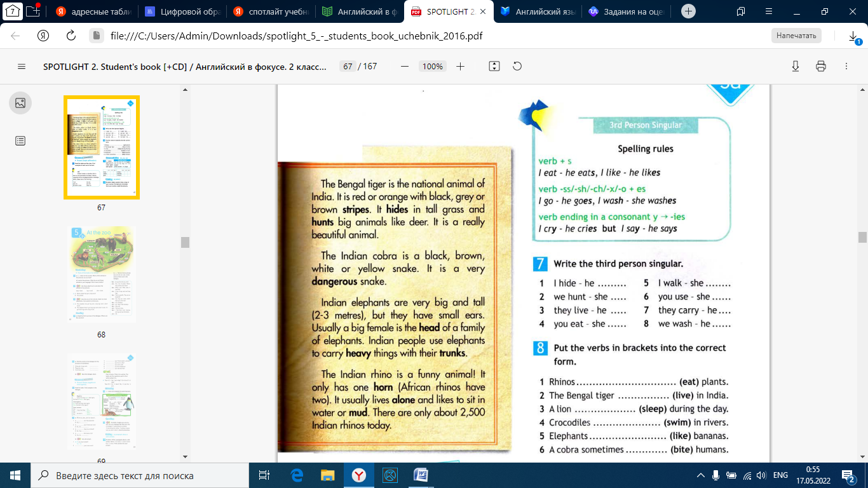Click the file page icon in address bar

(x=96, y=36)
